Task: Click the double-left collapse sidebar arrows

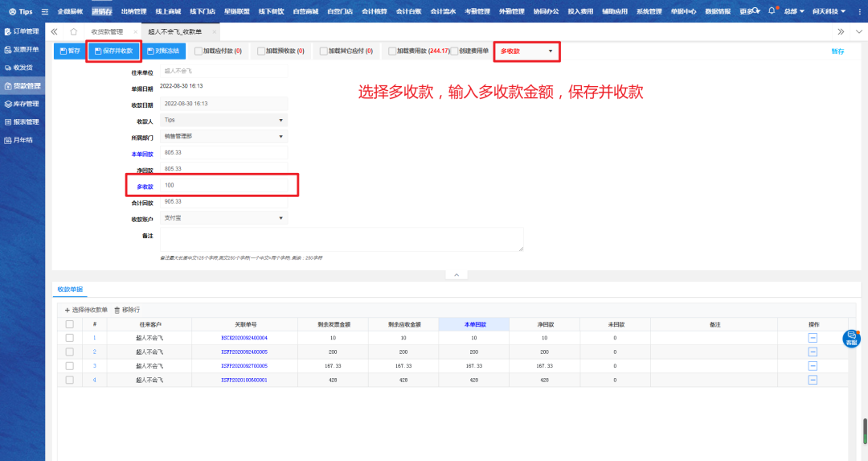Action: pos(54,31)
